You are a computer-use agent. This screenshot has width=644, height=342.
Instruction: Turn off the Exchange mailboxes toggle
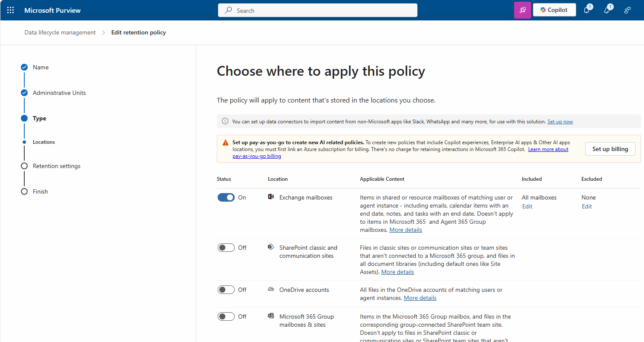(x=226, y=197)
